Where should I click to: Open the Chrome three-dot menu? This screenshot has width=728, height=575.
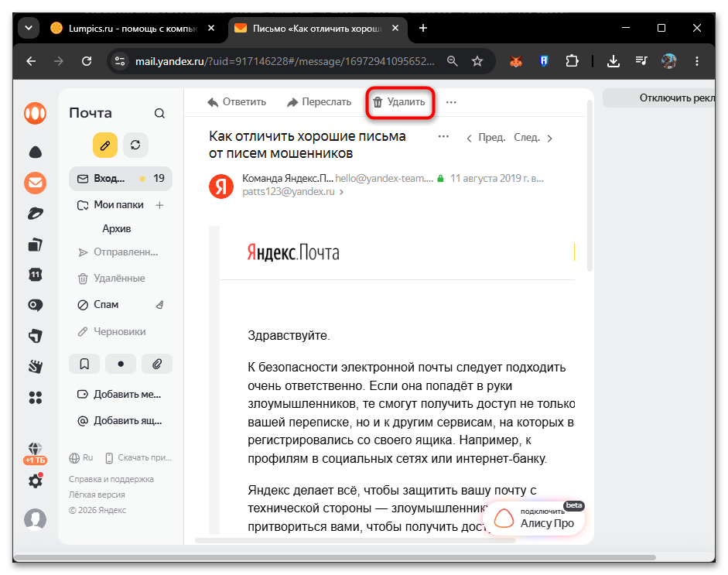[x=697, y=61]
